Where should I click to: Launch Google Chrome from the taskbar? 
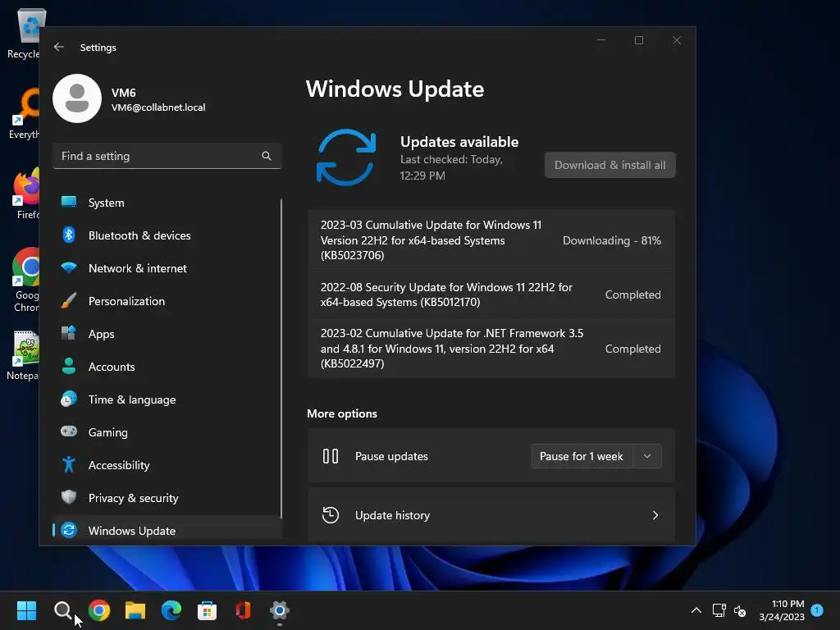coord(99,610)
